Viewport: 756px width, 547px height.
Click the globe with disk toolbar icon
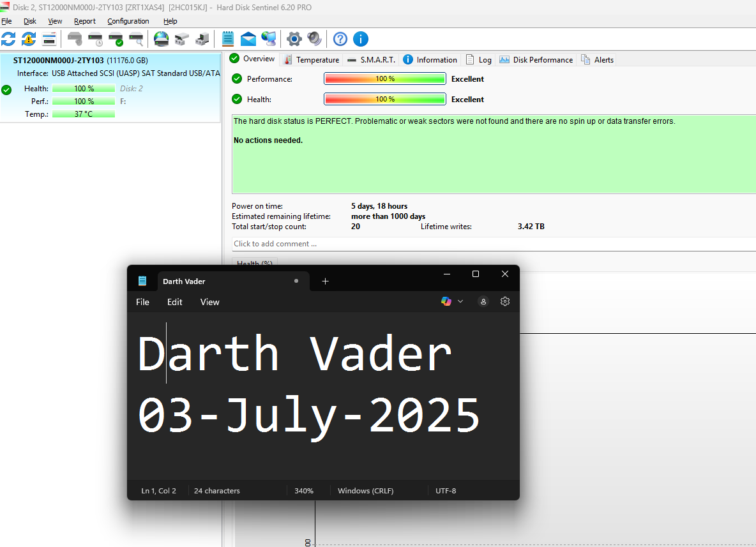click(162, 39)
